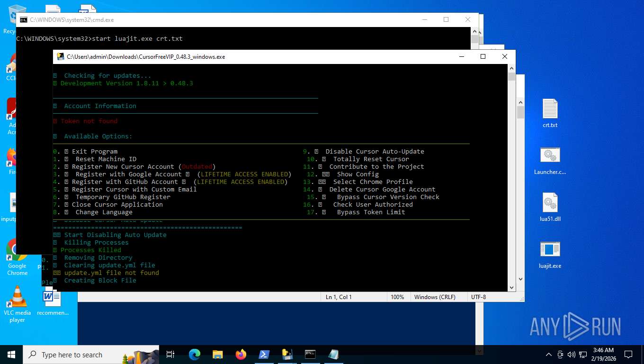Open the Launcher.c... desktop file

pos(550,161)
